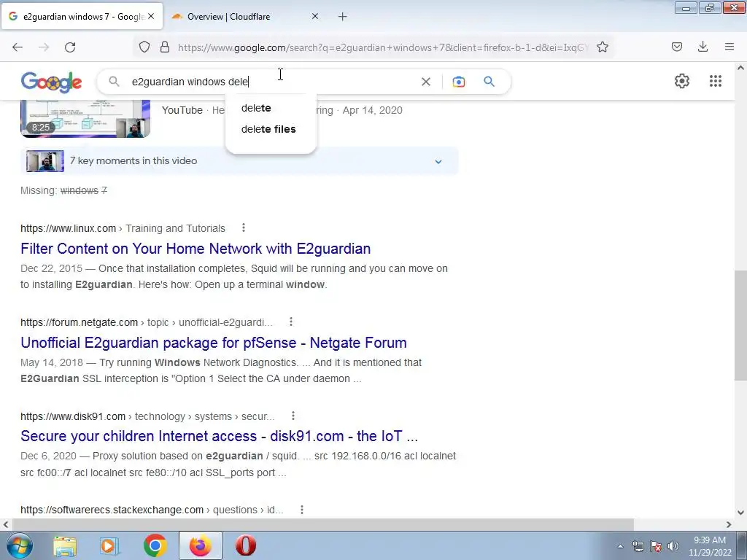Reload the current Google page
The image size is (747, 560).
click(x=70, y=47)
